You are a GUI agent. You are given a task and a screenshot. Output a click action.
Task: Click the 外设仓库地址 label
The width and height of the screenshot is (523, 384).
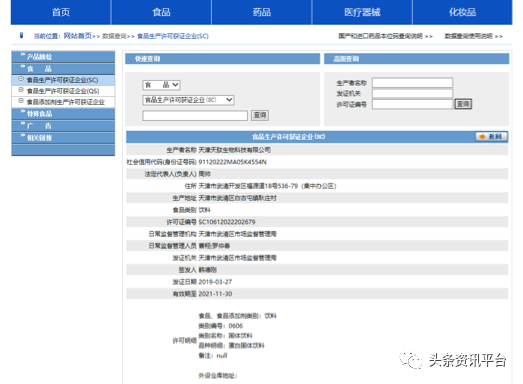pyautogui.click(x=218, y=376)
